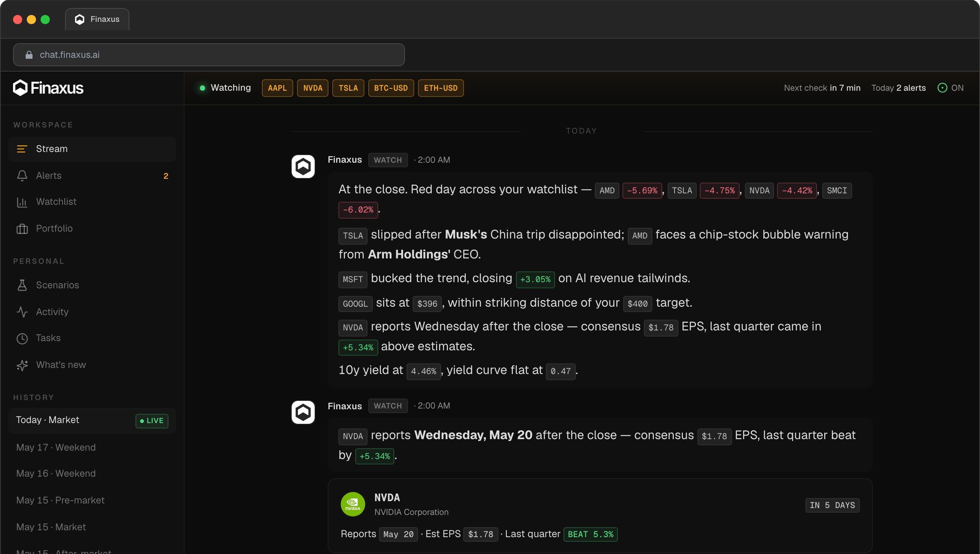Image resolution: width=980 pixels, height=554 pixels.
Task: Open May 16 · Weekend history
Action: pyautogui.click(x=92, y=474)
